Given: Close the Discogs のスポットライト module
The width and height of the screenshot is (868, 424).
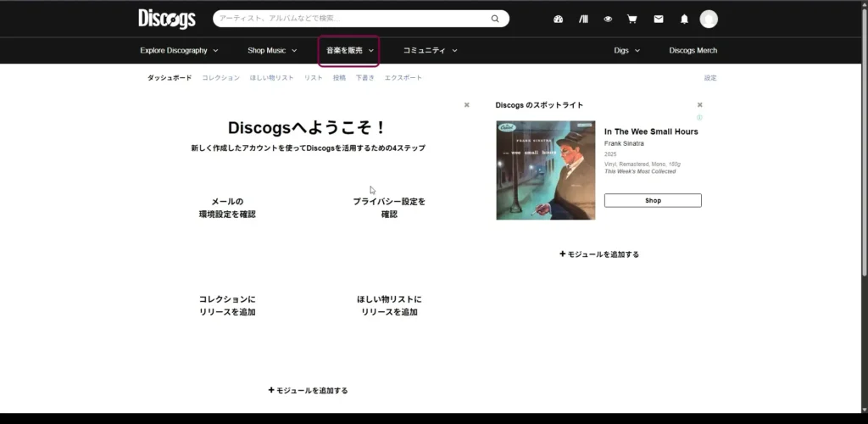Looking at the screenshot, I should coord(699,105).
